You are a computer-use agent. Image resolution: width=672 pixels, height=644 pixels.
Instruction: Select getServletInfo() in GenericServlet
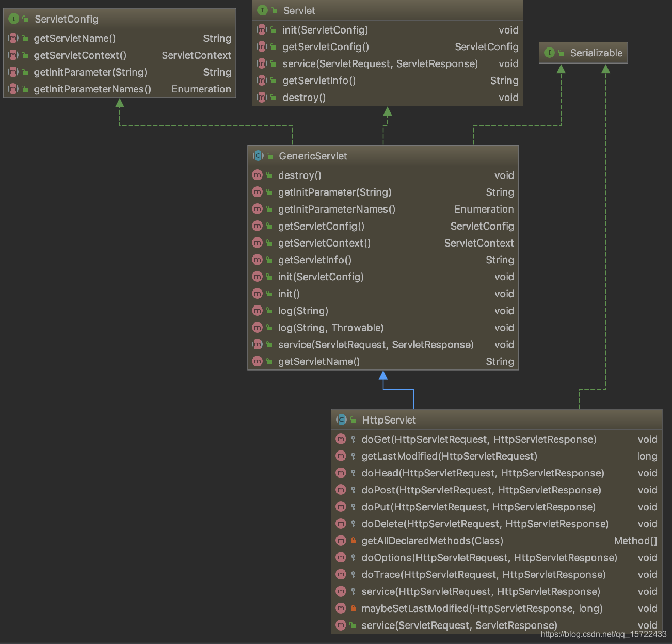pyautogui.click(x=314, y=260)
